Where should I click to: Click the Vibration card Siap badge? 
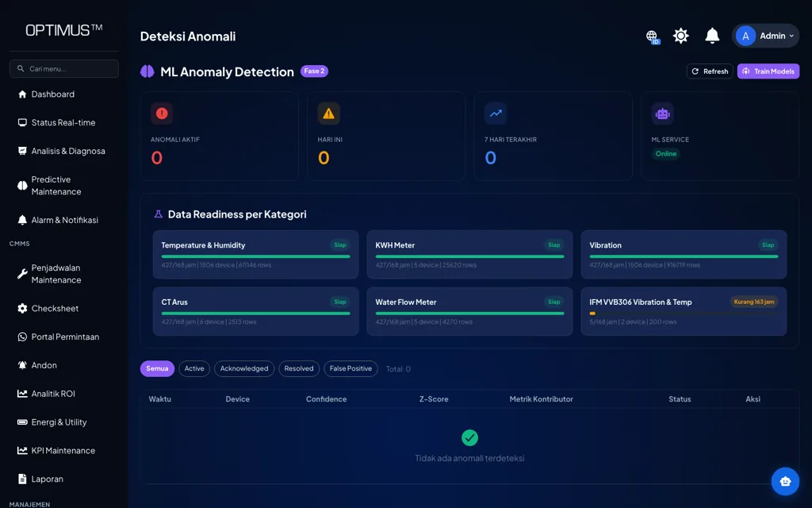tap(768, 245)
